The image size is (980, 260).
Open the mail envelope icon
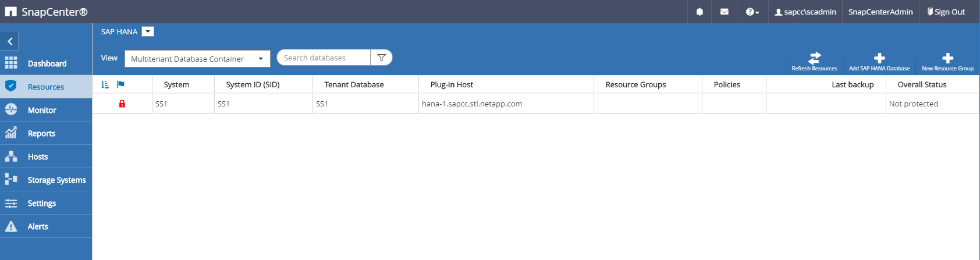click(725, 12)
